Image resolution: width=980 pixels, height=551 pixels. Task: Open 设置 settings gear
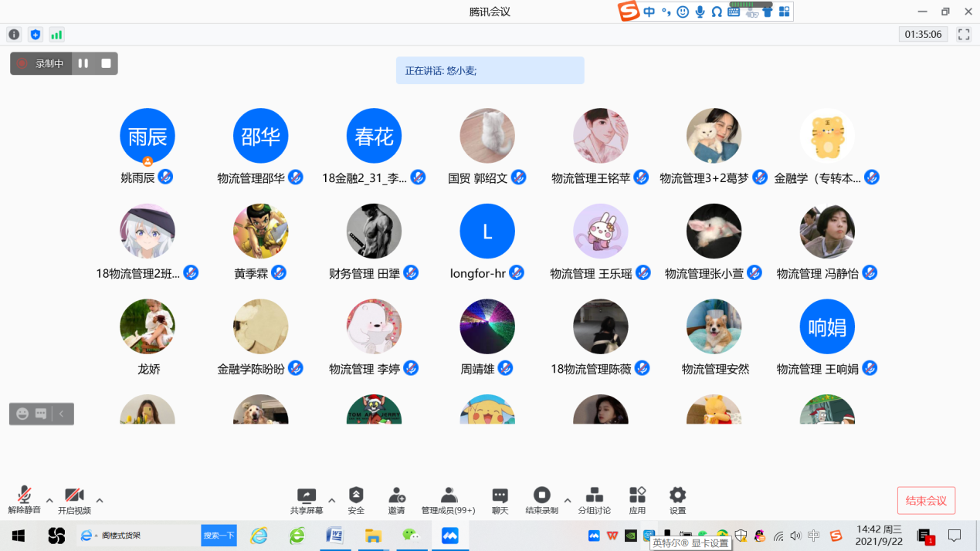coord(677,500)
